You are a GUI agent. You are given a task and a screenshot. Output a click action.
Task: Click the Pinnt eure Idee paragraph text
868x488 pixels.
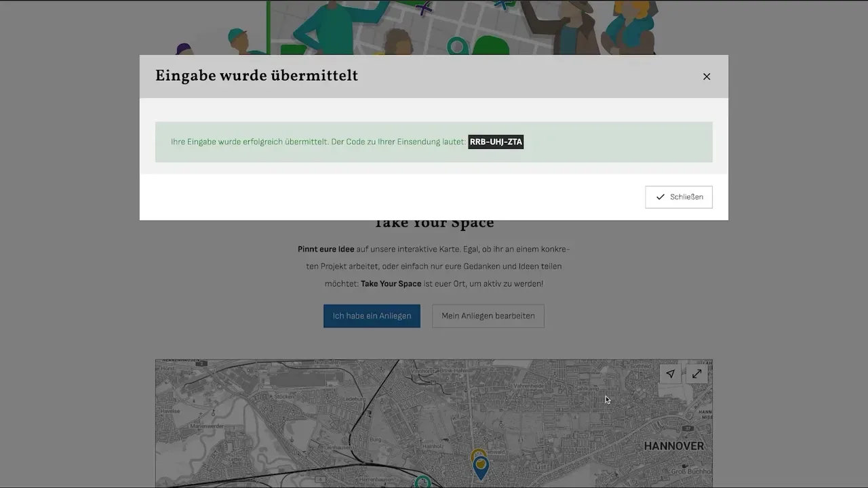click(x=434, y=266)
